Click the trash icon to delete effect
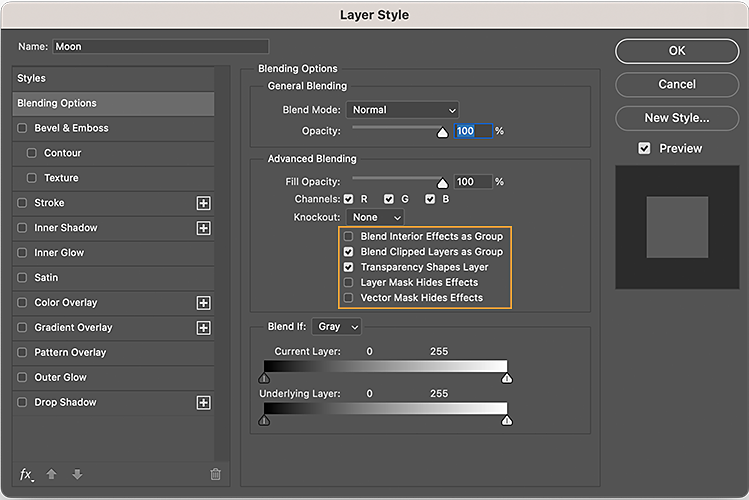The height and width of the screenshot is (500, 749). 215,474
